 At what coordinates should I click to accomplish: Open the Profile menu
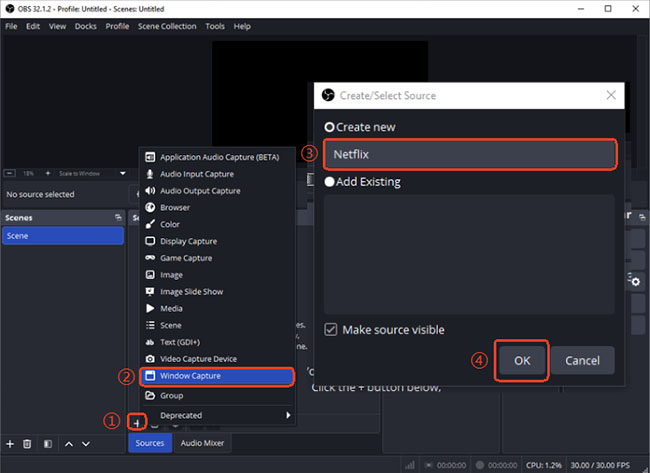click(117, 26)
